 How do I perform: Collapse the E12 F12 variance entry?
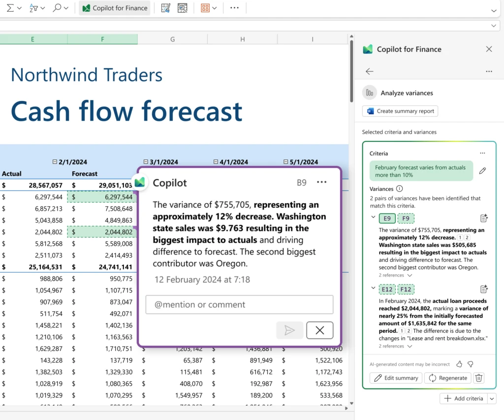coord(373,289)
